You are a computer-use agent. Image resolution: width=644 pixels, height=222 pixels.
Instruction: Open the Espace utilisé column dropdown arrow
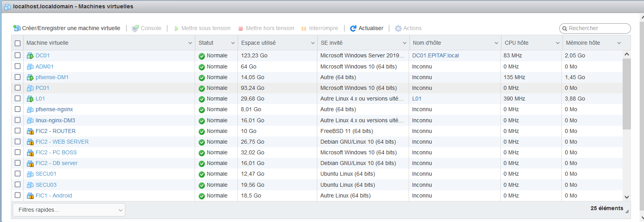(x=313, y=43)
